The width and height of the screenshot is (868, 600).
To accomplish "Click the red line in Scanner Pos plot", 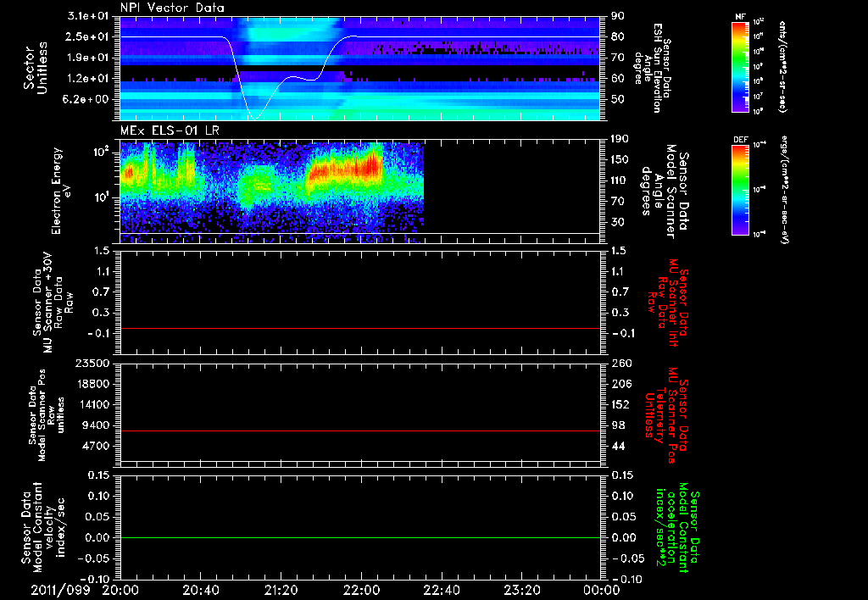I will coord(360,431).
